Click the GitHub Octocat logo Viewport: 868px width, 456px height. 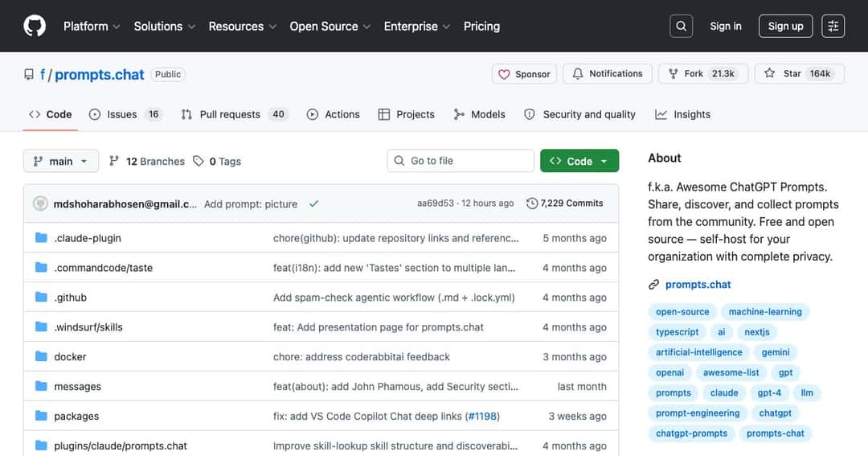(x=35, y=26)
